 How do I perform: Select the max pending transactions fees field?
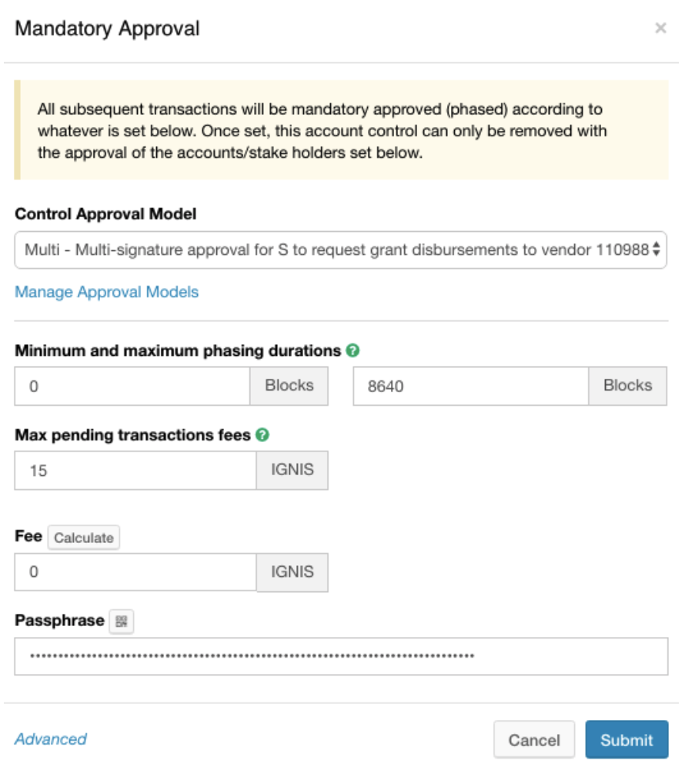135,471
